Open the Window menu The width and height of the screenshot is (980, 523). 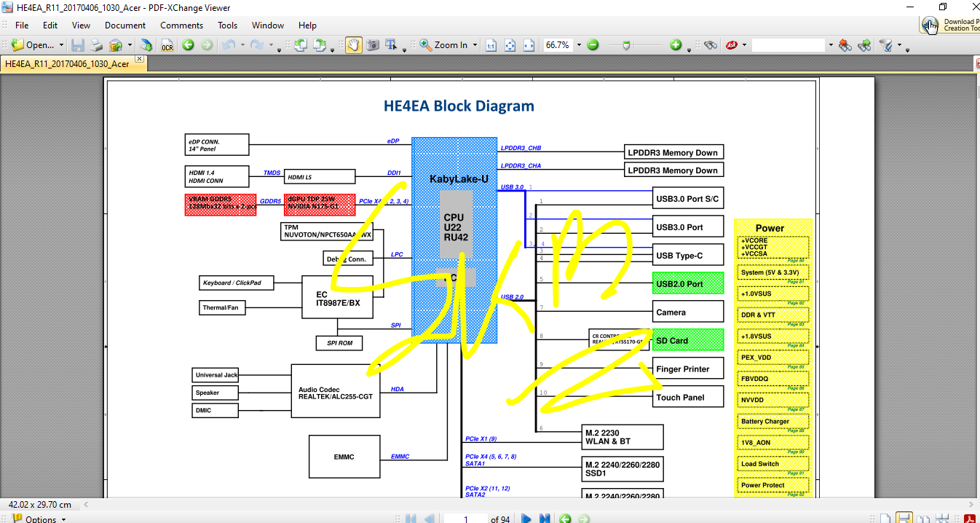[268, 25]
